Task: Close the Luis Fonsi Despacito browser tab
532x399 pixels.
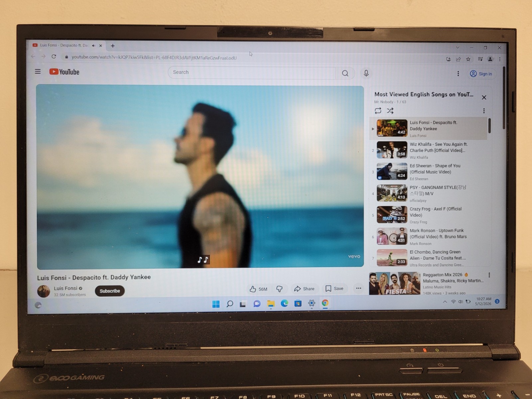Action: pyautogui.click(x=100, y=46)
